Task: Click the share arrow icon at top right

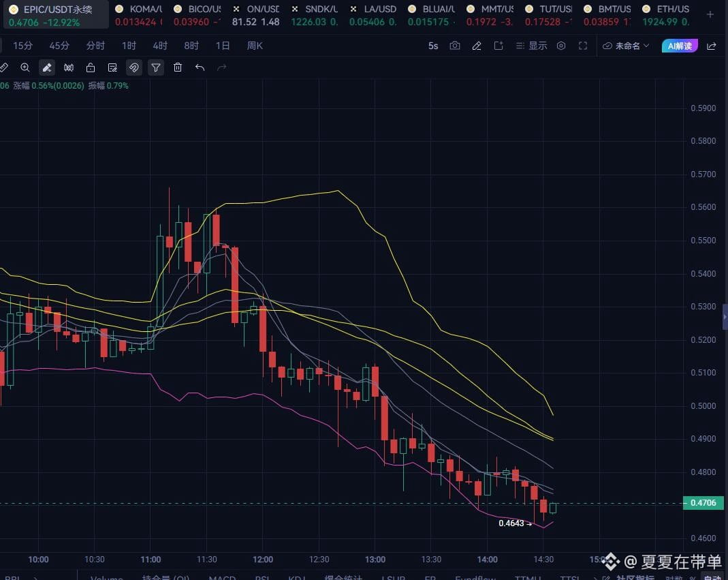Action: click(711, 46)
